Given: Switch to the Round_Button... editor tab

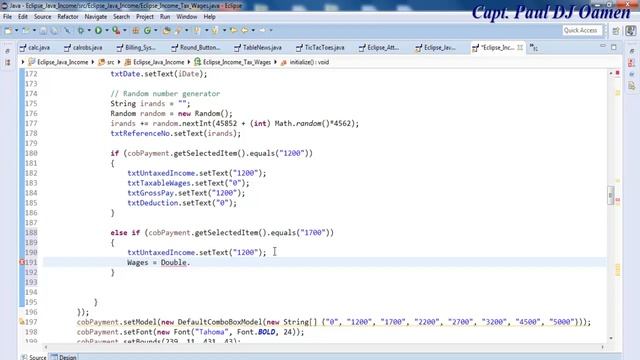Looking at the screenshot, I should pos(196,48).
